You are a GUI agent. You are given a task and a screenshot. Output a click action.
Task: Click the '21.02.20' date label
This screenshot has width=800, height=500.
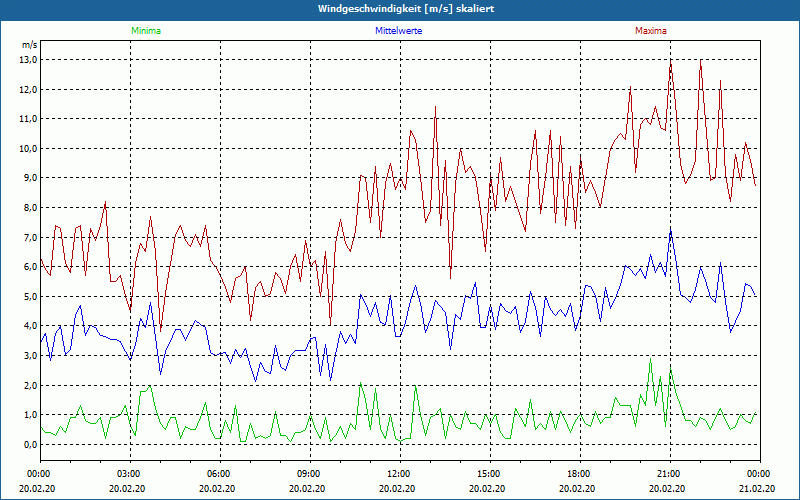(x=757, y=488)
